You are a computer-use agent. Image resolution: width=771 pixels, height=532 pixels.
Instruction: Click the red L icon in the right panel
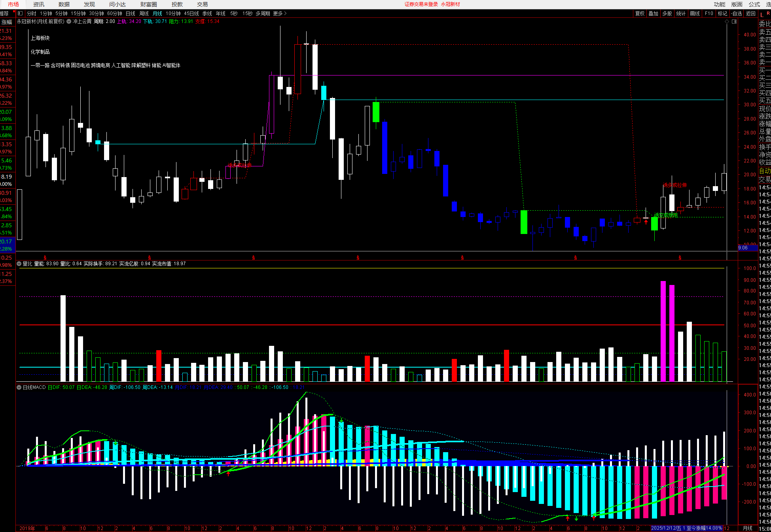pos(762,15)
